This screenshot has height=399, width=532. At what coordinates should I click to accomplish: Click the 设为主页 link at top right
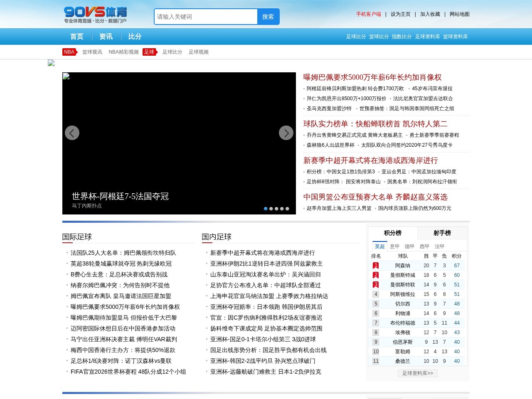[399, 14]
